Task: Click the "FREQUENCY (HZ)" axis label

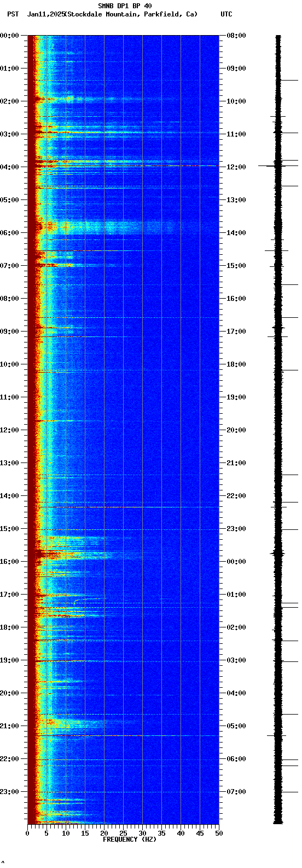Action: pyautogui.click(x=130, y=839)
